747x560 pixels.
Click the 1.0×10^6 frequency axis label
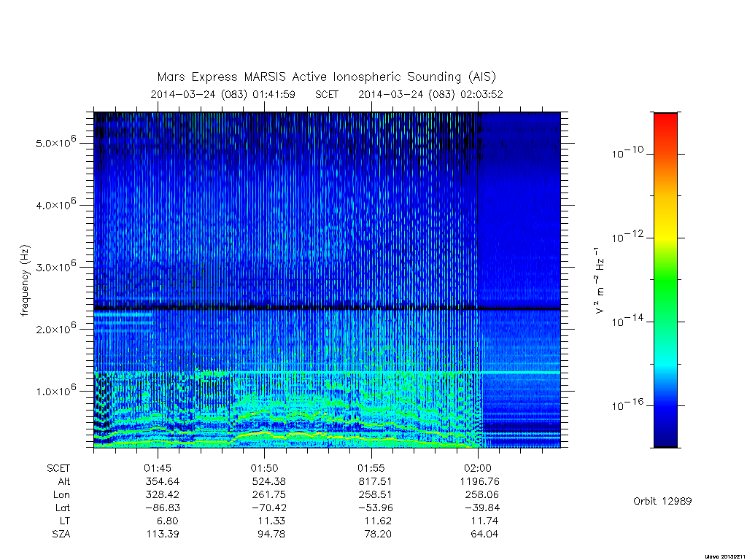click(55, 390)
